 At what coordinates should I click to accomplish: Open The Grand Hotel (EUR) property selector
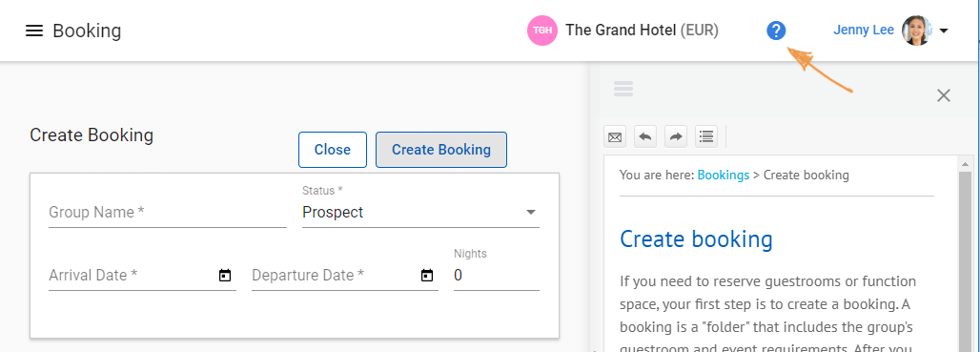click(642, 30)
